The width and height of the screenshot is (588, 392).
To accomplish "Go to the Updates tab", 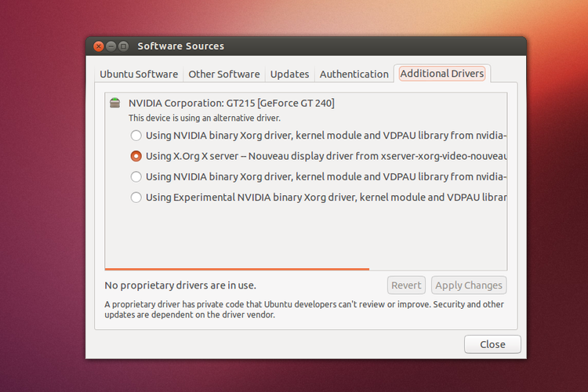I will tap(289, 74).
